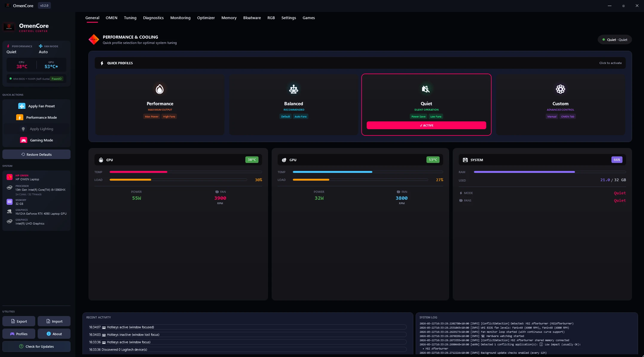Screen dimensions: 644x357
Task: Click the CPU flame icon in CPU card
Action: pyautogui.click(x=101, y=160)
